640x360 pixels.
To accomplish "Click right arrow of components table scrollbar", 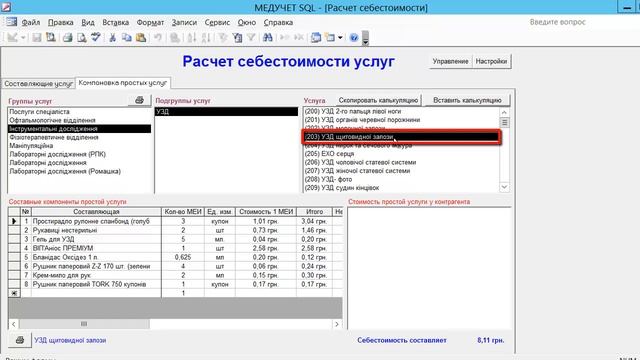I will click(x=337, y=324).
